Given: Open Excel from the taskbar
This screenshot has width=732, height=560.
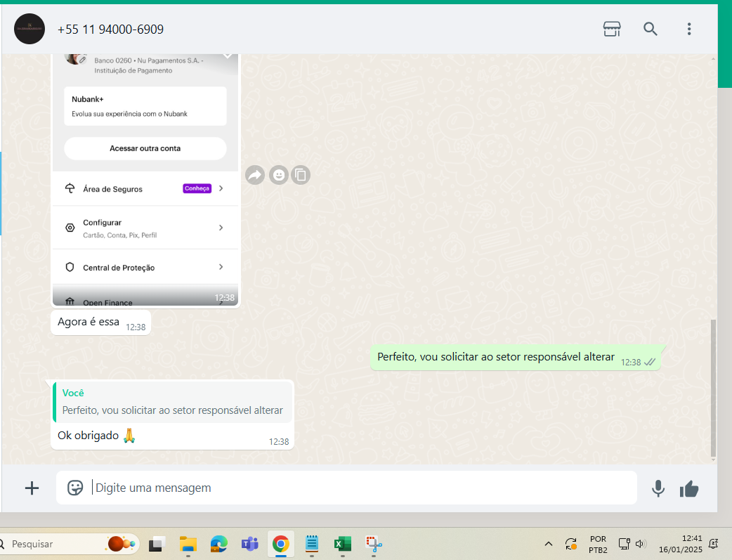Looking at the screenshot, I should [343, 544].
